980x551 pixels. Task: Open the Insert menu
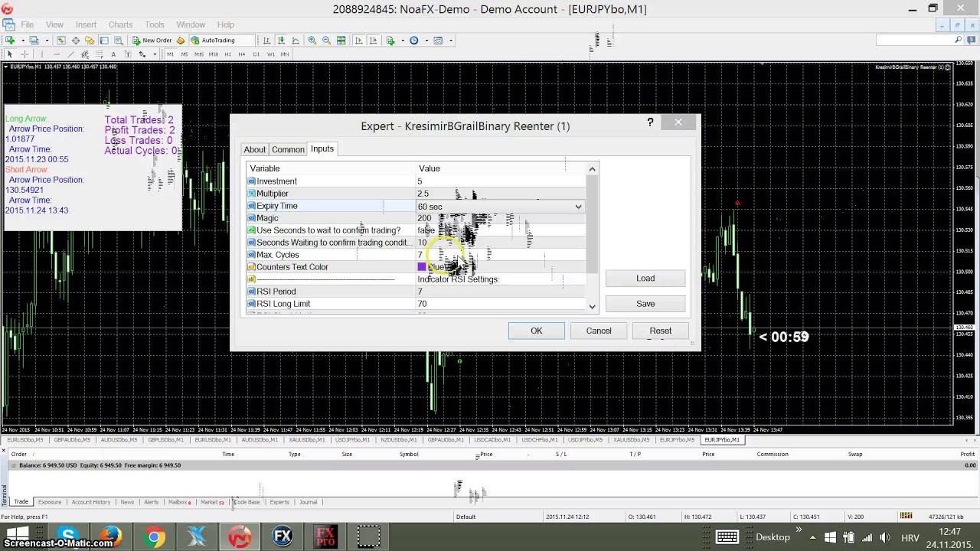coord(86,24)
